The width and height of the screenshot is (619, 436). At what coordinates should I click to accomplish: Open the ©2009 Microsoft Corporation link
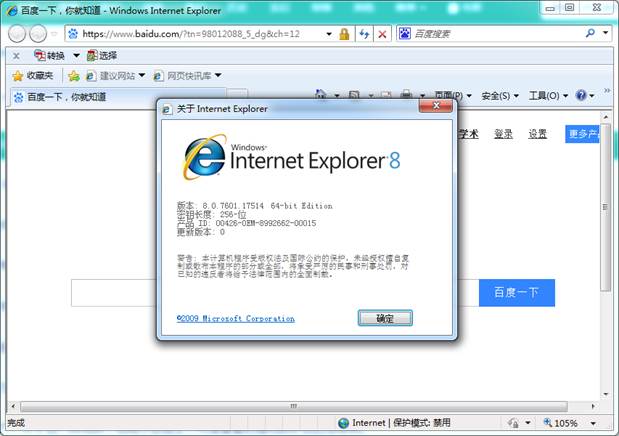(x=235, y=319)
